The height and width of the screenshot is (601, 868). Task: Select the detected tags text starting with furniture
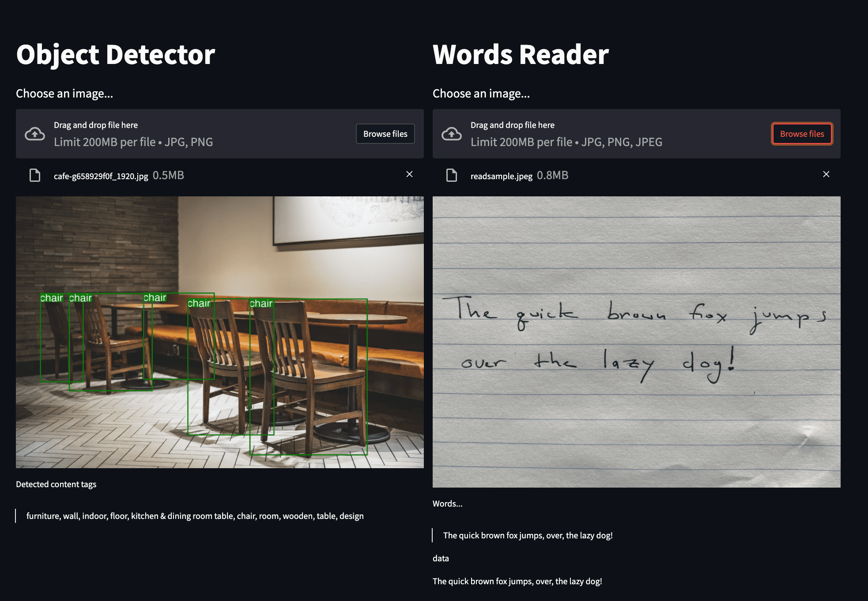(x=195, y=515)
